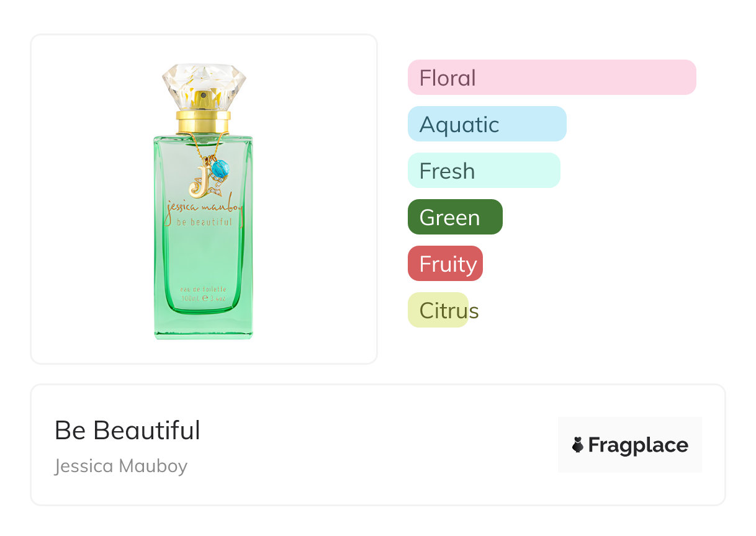Viewport: 756px width, 536px height.
Task: Click the gold spray collar on the bottle
Action: (x=204, y=122)
